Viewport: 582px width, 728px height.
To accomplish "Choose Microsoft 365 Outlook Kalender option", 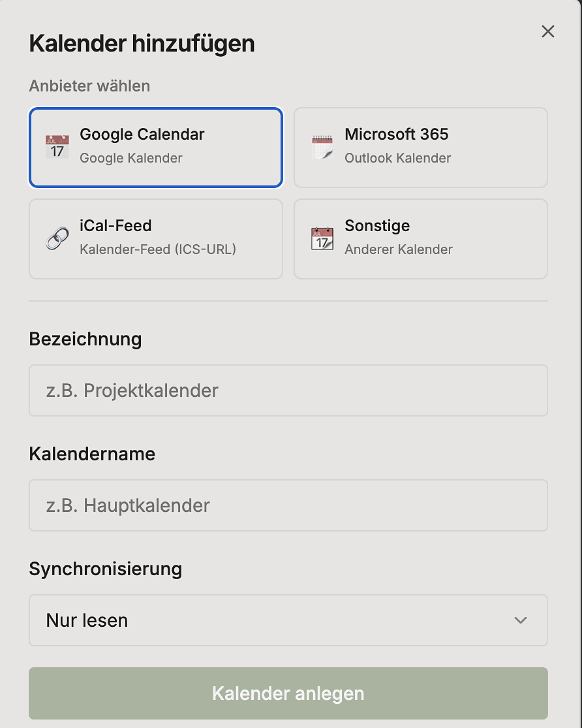I will 421,148.
